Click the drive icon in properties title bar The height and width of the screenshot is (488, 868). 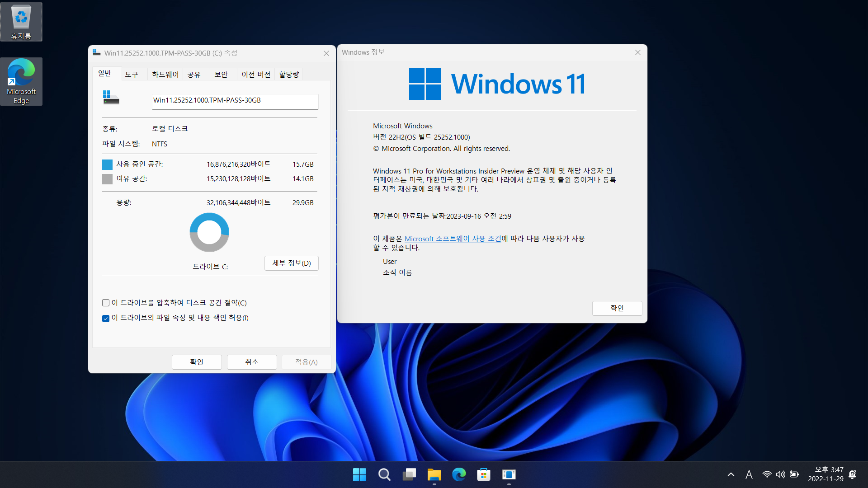pyautogui.click(x=96, y=52)
